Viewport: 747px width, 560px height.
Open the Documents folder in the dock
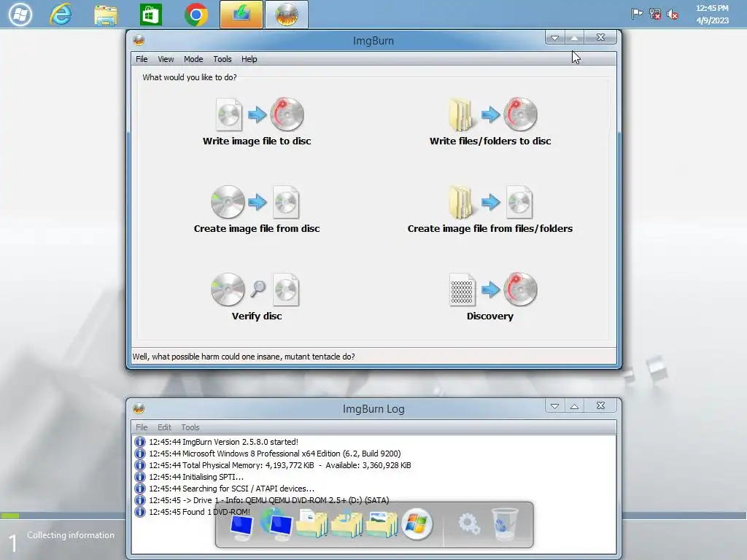312,524
